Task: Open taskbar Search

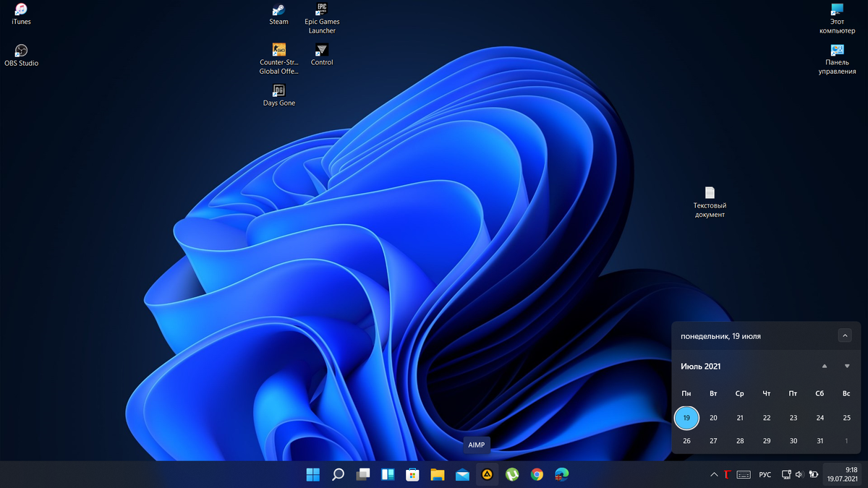Action: (338, 475)
